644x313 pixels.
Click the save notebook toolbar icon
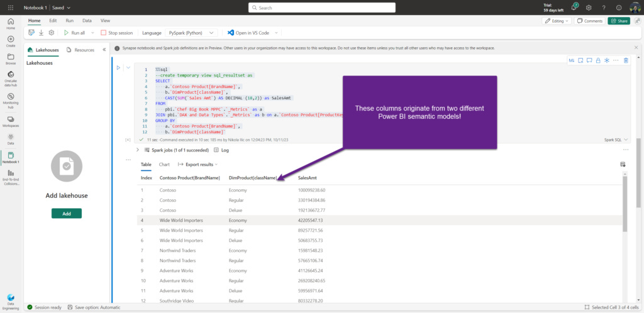point(31,33)
